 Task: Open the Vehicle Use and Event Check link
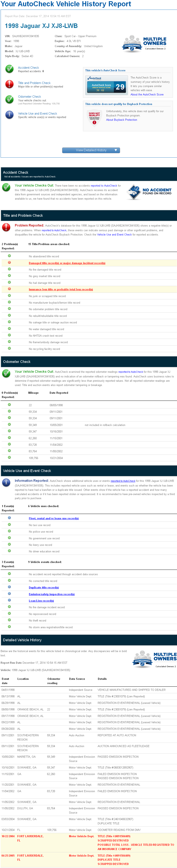click(37, 114)
